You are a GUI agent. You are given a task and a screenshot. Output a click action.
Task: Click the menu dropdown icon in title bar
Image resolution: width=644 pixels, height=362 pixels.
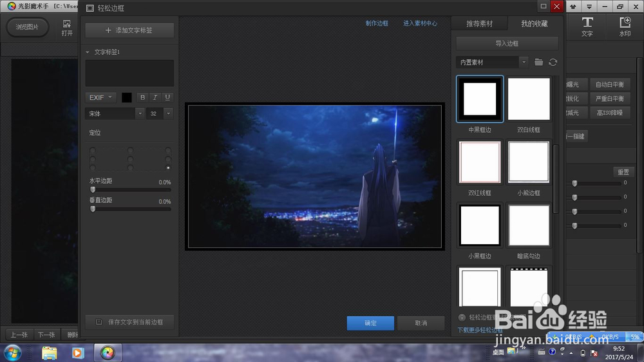[589, 6]
